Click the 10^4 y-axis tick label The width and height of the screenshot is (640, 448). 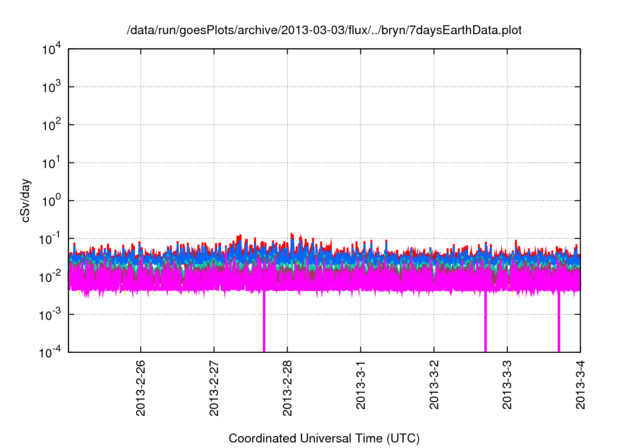[x=51, y=49]
